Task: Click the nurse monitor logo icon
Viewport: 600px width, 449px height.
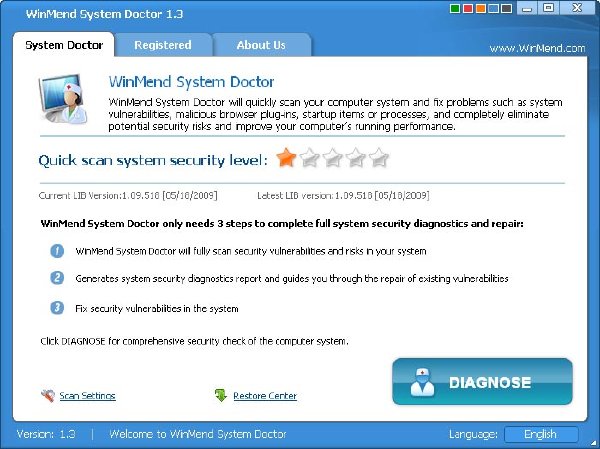Action: tap(63, 98)
